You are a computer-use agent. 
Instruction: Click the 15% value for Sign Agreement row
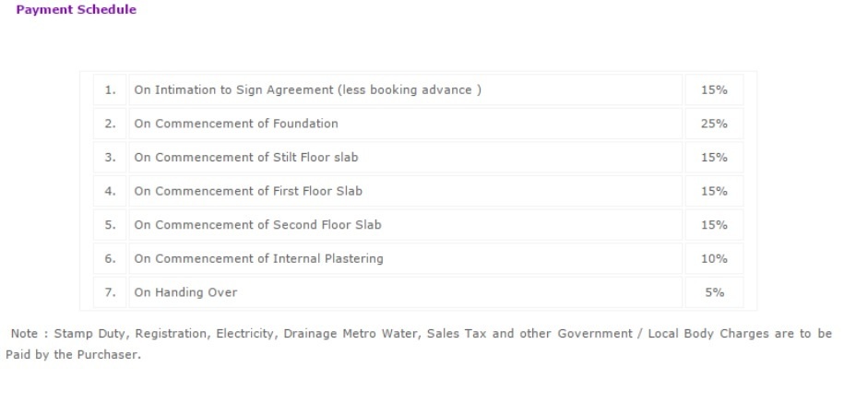click(714, 90)
